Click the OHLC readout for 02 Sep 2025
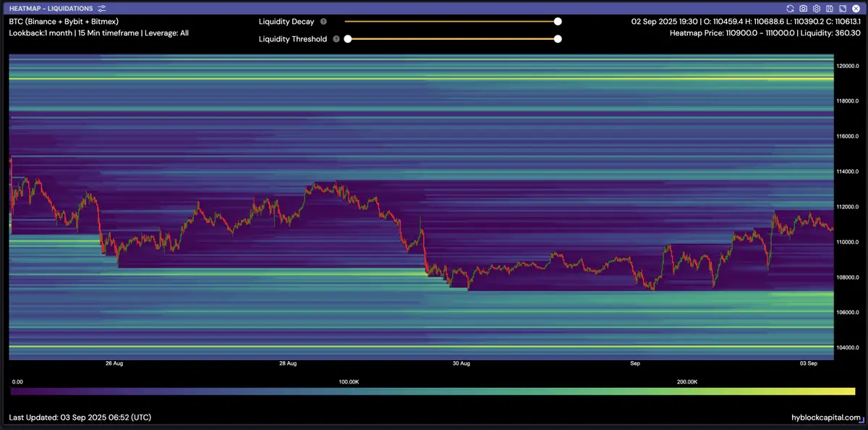The height and width of the screenshot is (430, 868). [x=746, y=22]
